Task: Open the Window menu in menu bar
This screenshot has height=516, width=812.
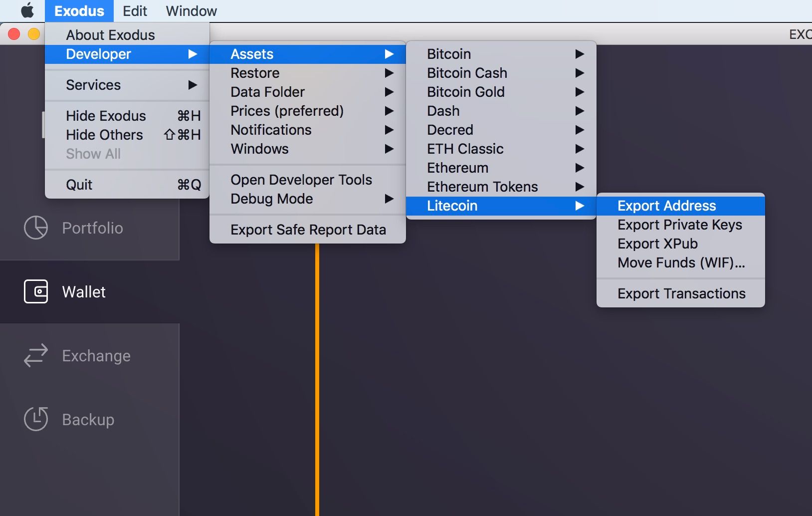Action: click(191, 10)
